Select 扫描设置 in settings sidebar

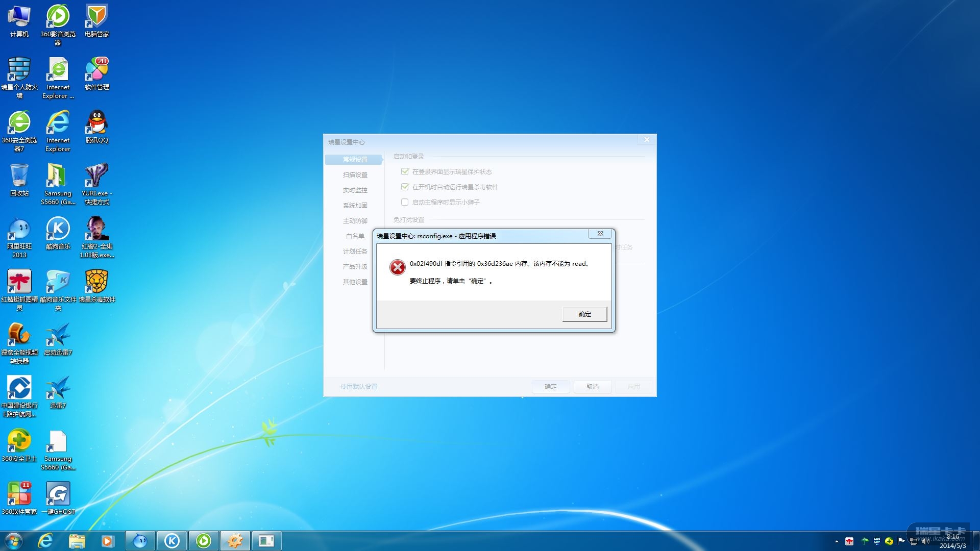coord(355,174)
